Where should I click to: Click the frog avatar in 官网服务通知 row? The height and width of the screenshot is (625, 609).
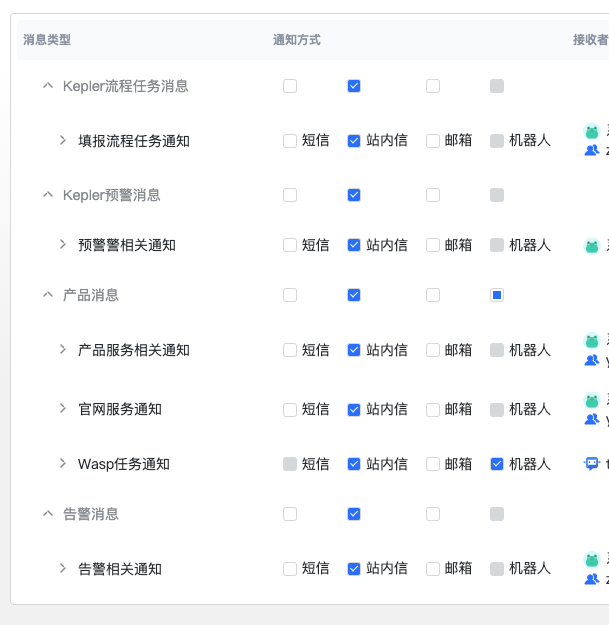click(592, 400)
